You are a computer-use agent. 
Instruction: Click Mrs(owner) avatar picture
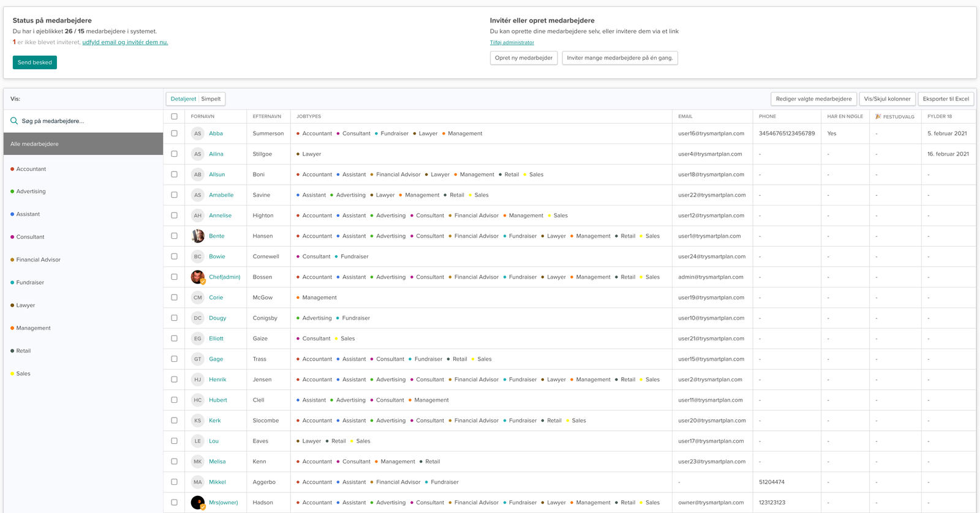pos(197,503)
